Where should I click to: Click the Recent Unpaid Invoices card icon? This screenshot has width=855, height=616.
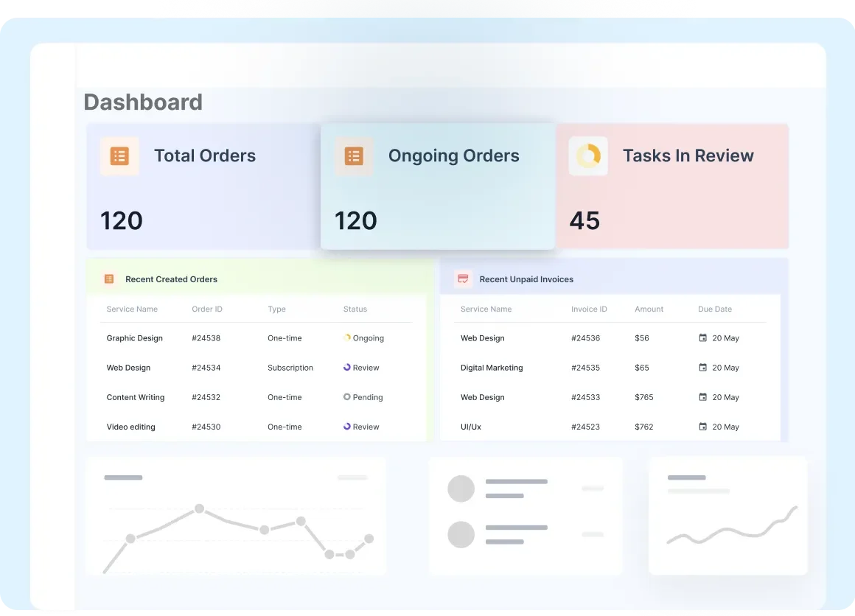(463, 279)
